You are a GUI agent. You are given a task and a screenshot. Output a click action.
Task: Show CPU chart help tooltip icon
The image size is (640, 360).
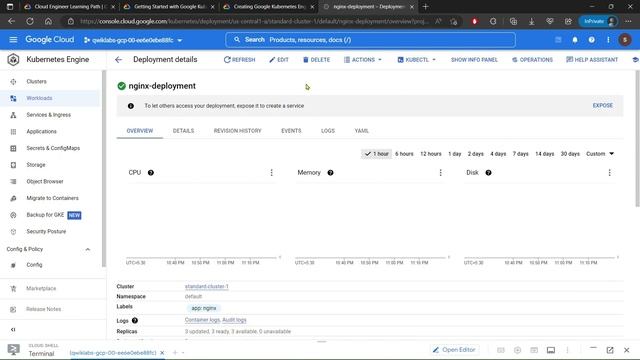(x=151, y=173)
